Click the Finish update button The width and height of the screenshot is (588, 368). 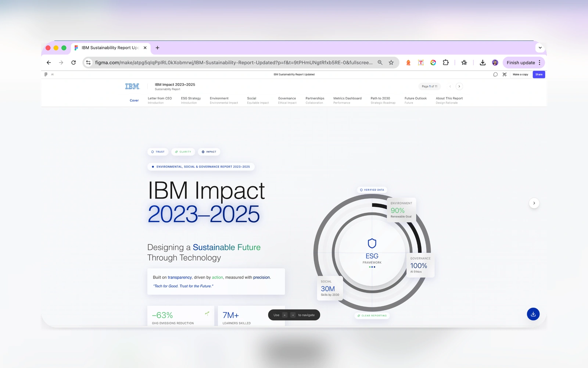coord(521,63)
